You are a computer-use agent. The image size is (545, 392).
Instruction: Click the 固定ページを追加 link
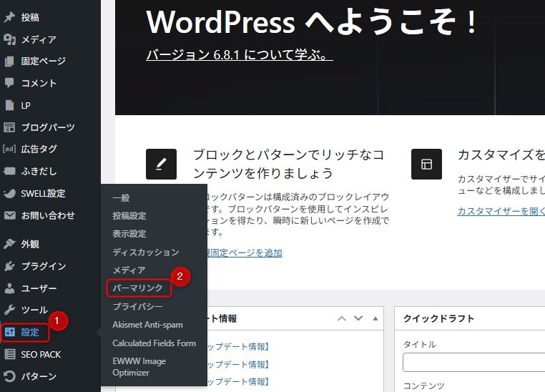pyautogui.click(x=245, y=253)
